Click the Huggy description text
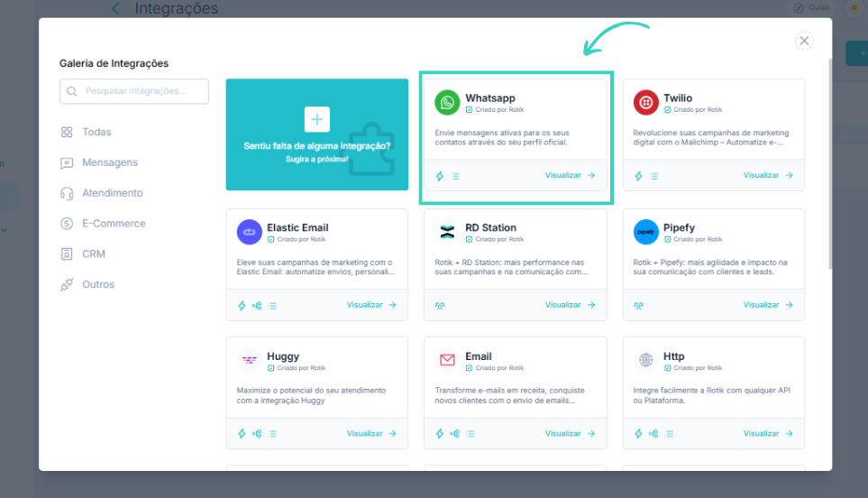 [x=311, y=395]
